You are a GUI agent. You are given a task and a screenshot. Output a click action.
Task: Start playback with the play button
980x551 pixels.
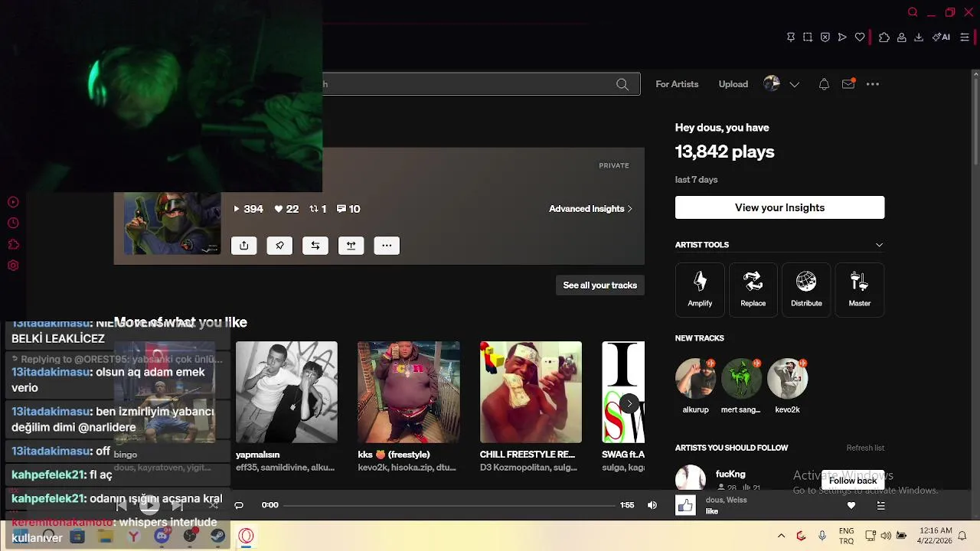pos(149,505)
